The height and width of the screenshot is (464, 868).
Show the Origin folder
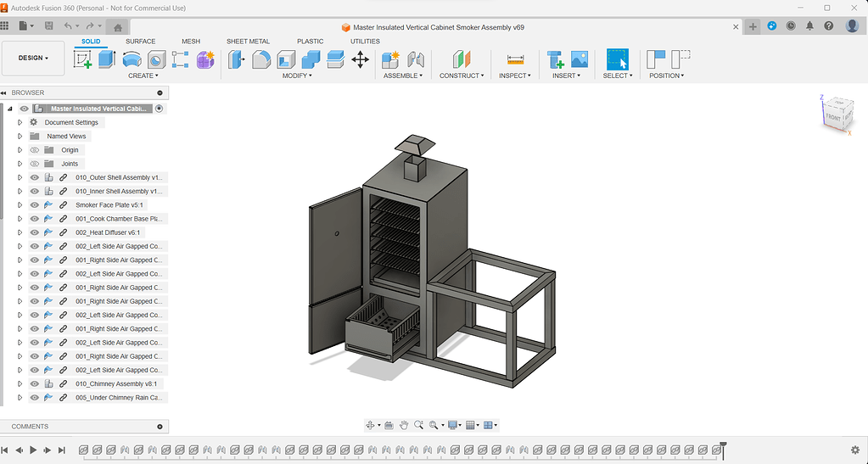click(x=34, y=150)
